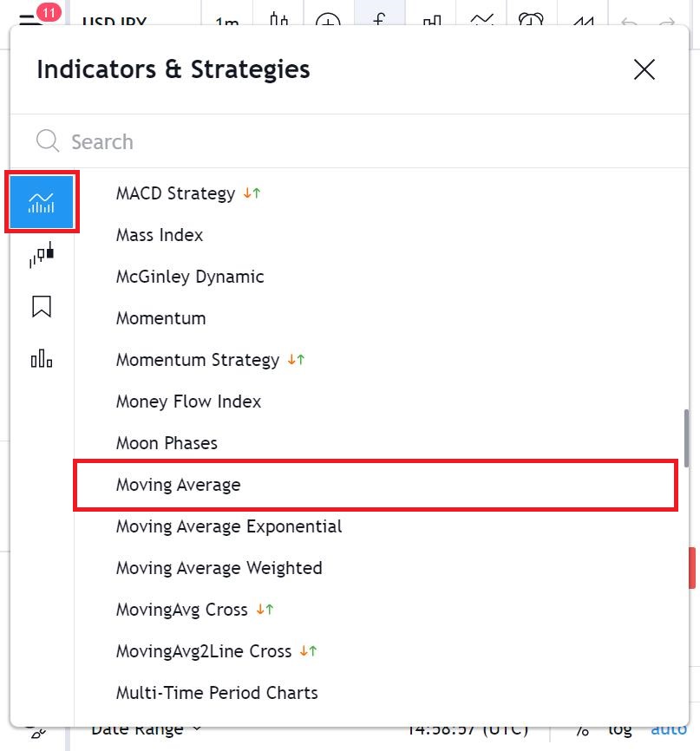The width and height of the screenshot is (700, 751).
Task: Click the indicator Search field
Action: click(x=347, y=141)
